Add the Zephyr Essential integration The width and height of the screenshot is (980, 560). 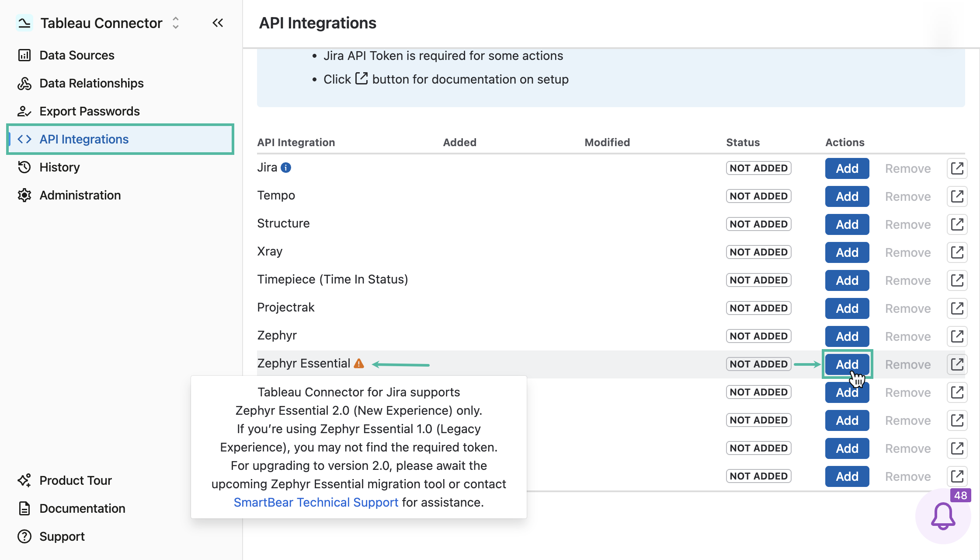click(847, 364)
